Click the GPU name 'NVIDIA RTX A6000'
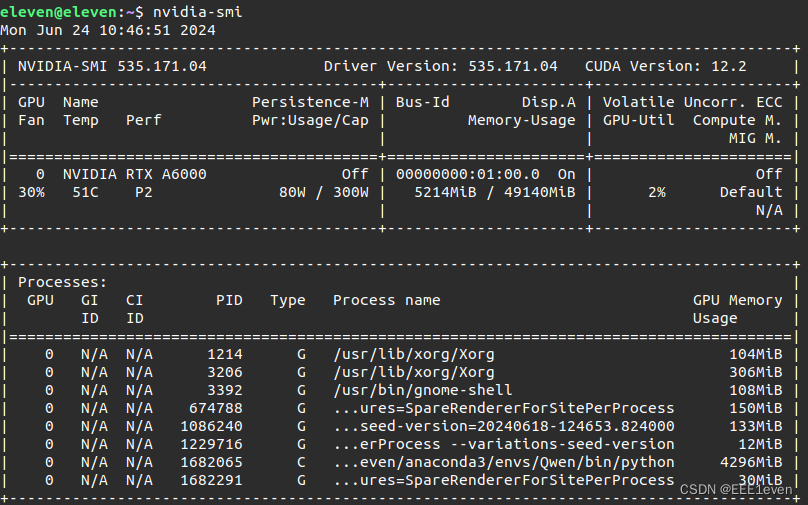 pyautogui.click(x=134, y=174)
